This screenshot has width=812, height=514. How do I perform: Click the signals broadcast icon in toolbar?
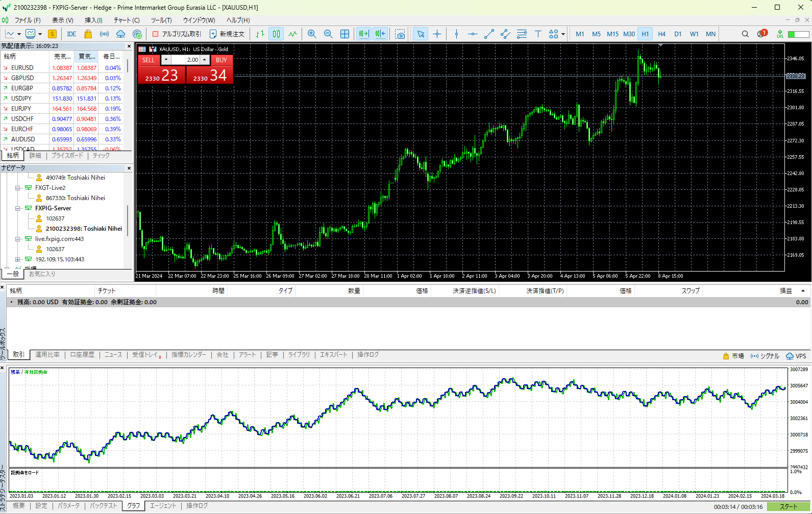(x=104, y=34)
